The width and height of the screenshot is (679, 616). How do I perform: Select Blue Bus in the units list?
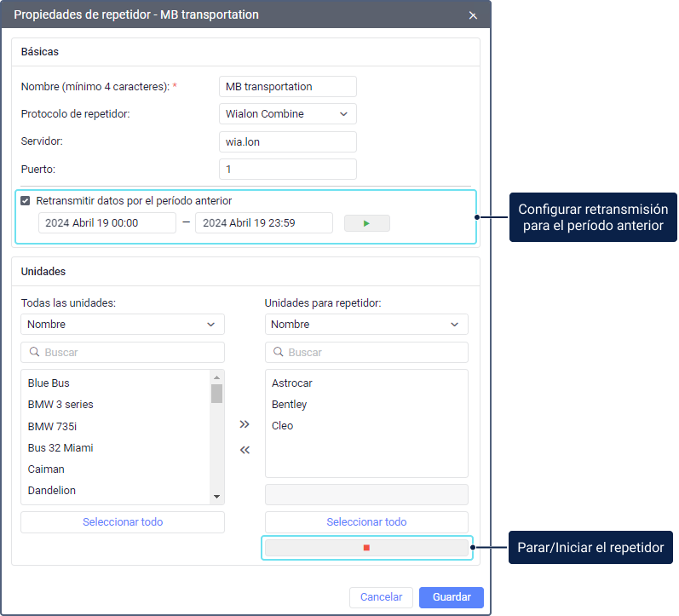point(49,383)
